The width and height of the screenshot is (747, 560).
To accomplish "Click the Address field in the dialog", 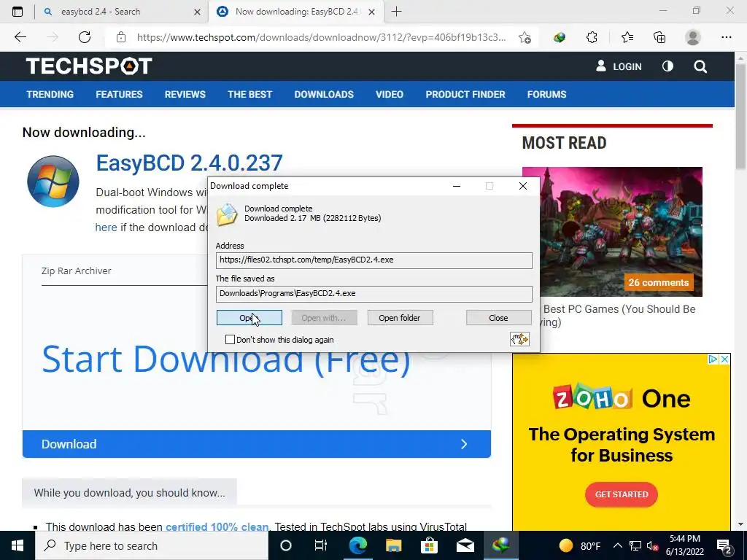I will coord(374,260).
